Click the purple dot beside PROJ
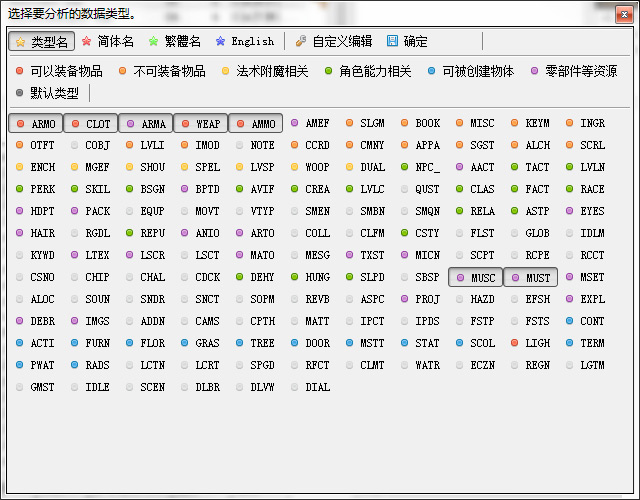This screenshot has height=500, width=640. coord(404,299)
